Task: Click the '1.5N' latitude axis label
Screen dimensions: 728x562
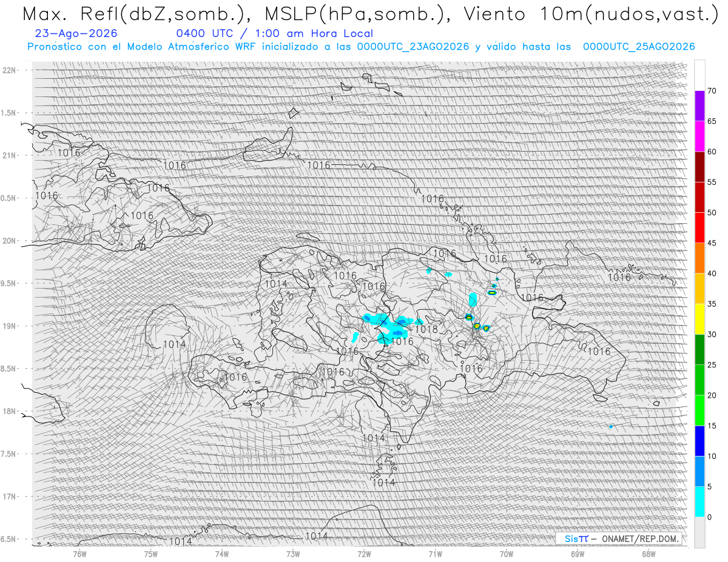Action: coord(8,113)
